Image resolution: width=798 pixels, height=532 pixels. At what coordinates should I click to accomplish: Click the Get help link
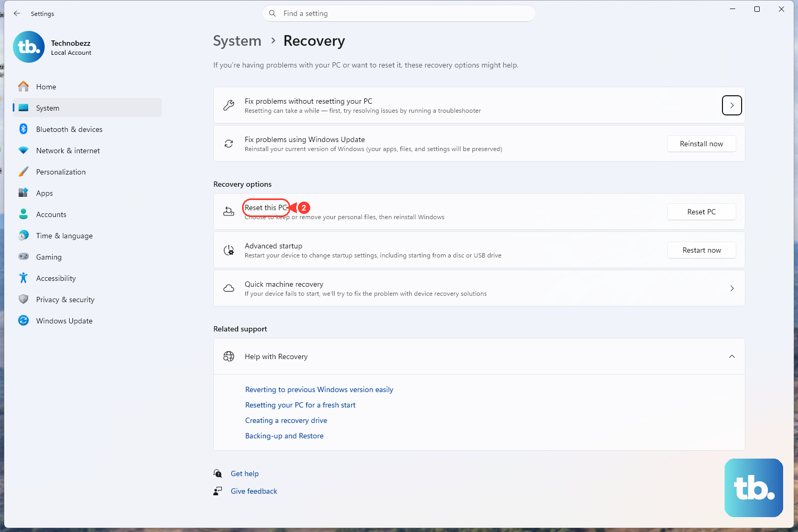(x=245, y=473)
